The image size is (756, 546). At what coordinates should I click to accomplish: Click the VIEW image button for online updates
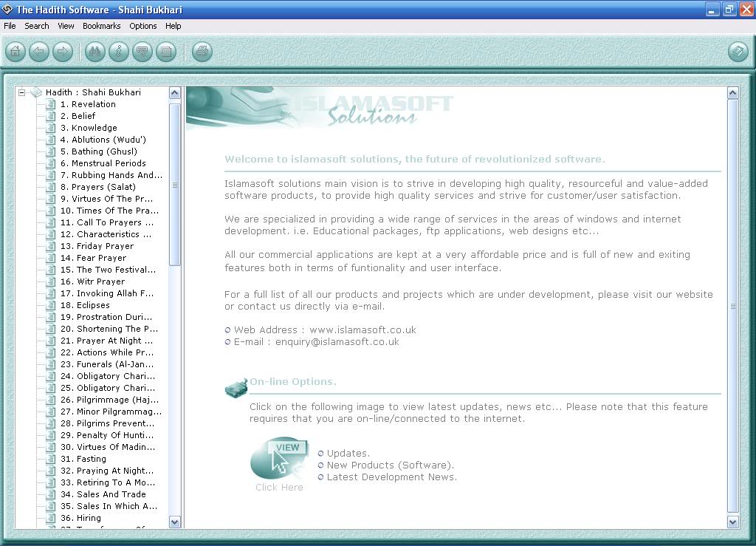coord(279,458)
